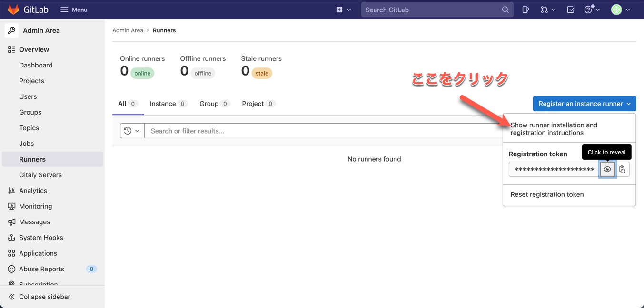644x308 pixels.
Task: Click the Applications grid icon
Action: 11,253
